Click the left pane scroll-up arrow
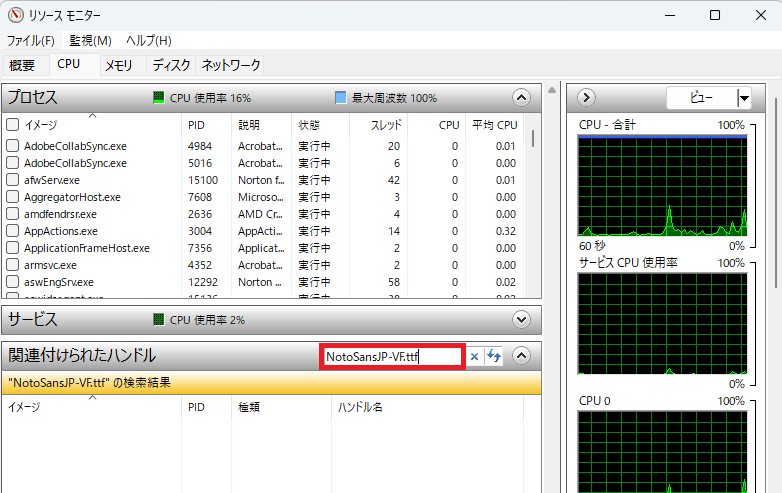The width and height of the screenshot is (782, 493). click(x=552, y=91)
